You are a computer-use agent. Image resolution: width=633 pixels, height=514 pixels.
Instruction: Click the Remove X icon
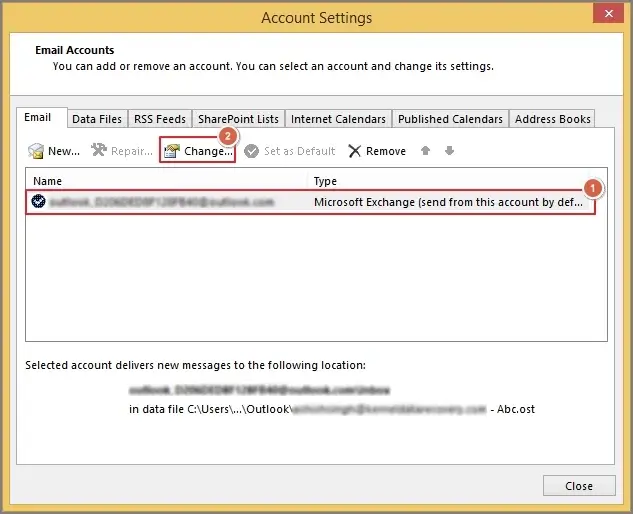tap(355, 151)
